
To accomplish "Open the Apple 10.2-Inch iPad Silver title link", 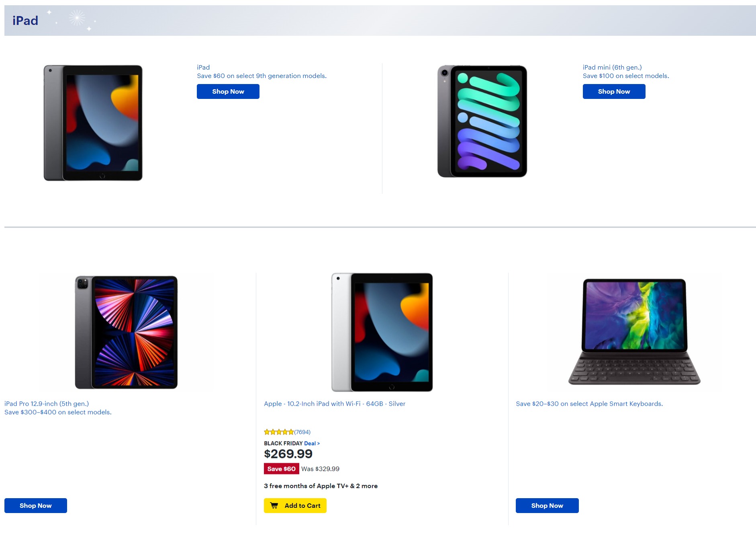I will click(x=335, y=404).
